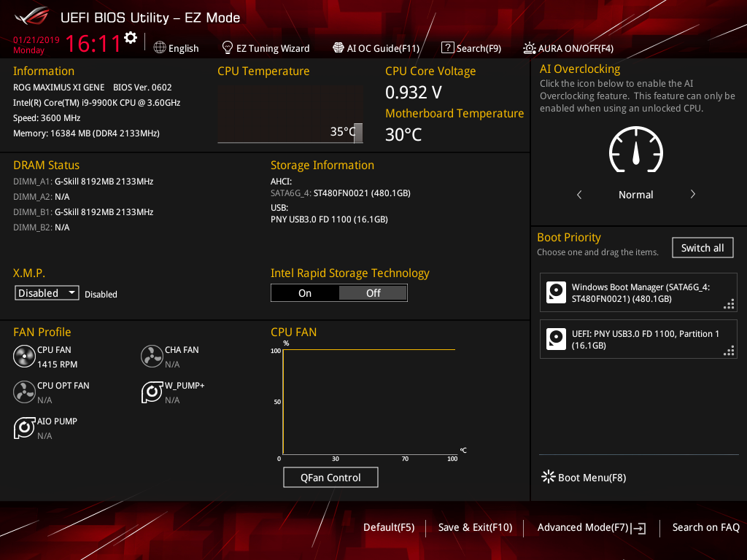
Task: Click the drag handle on PNY USB entry
Action: [729, 351]
